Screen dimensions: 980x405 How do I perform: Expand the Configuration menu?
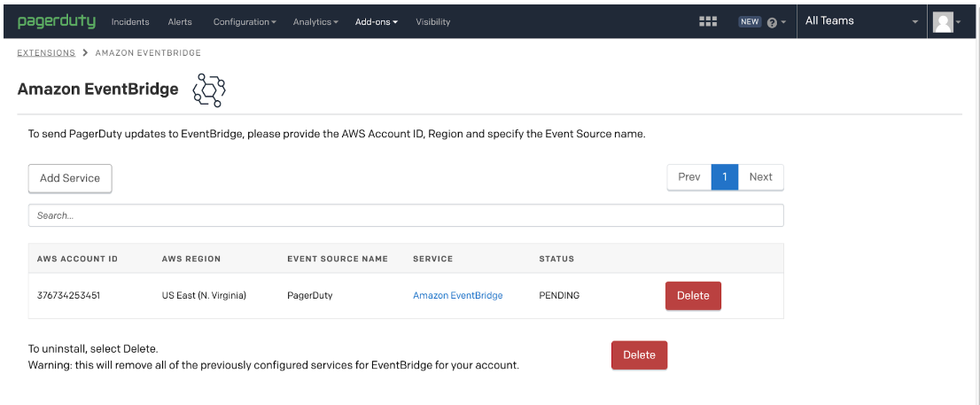(245, 21)
